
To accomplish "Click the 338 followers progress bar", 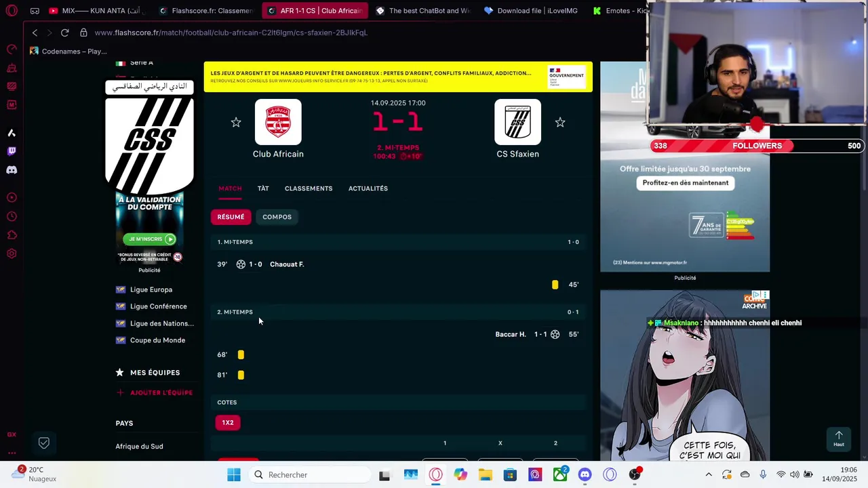I will point(756,146).
